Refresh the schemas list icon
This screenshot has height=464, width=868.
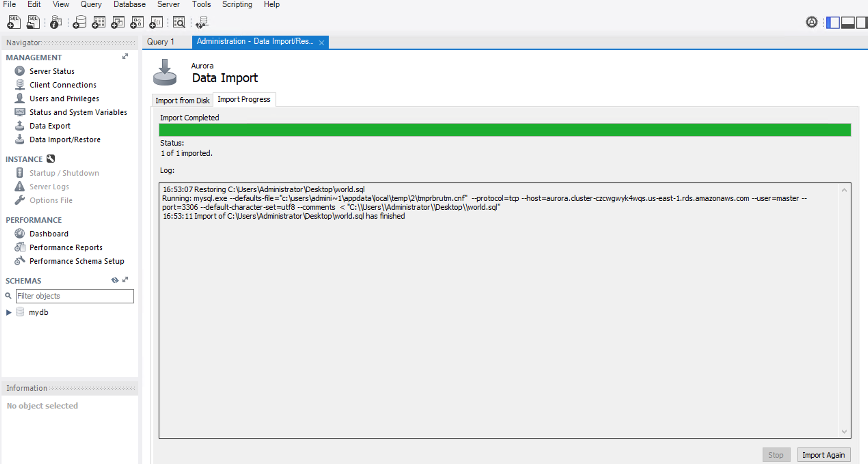pos(115,280)
